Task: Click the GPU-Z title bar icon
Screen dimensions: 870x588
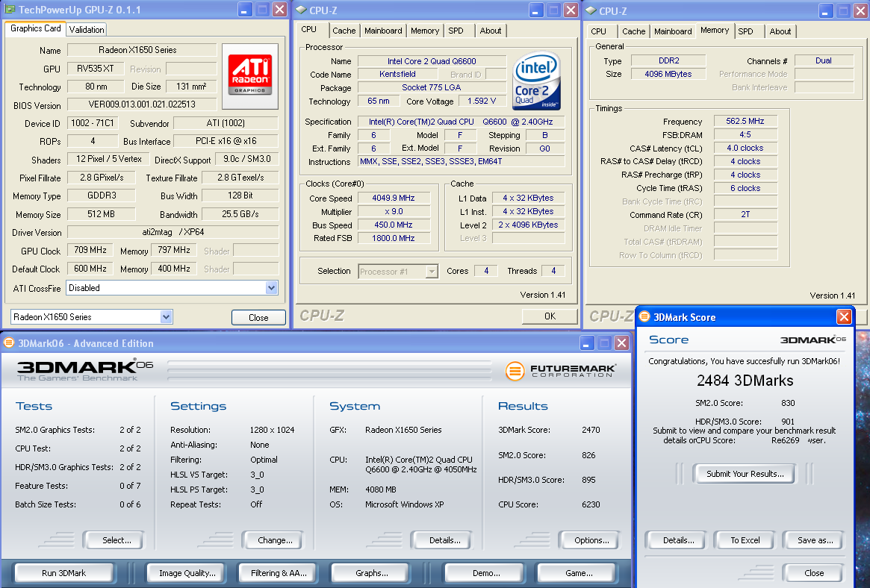Action: (10, 10)
